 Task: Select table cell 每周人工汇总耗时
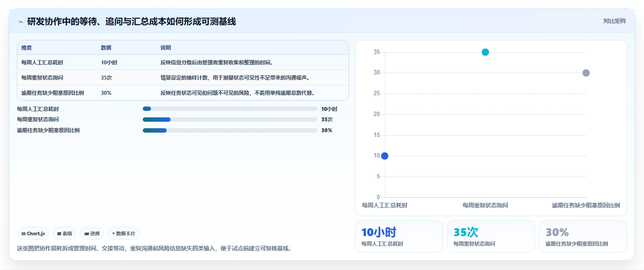pyautogui.click(x=42, y=63)
